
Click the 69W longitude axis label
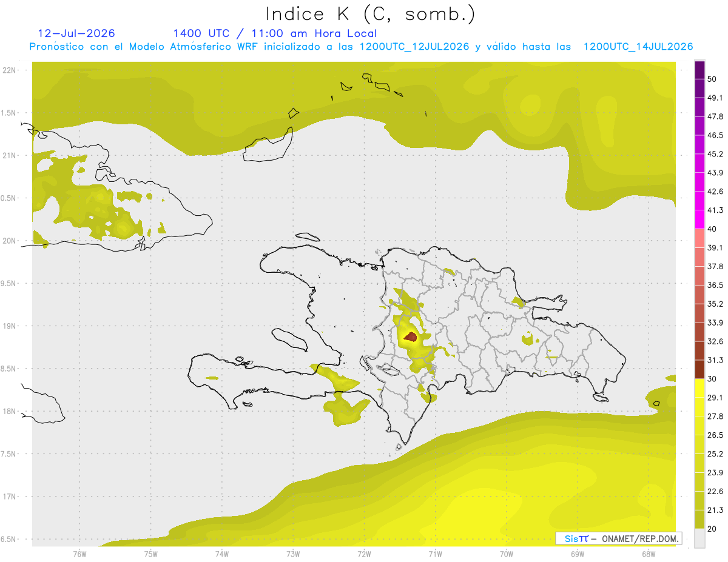pyautogui.click(x=578, y=554)
